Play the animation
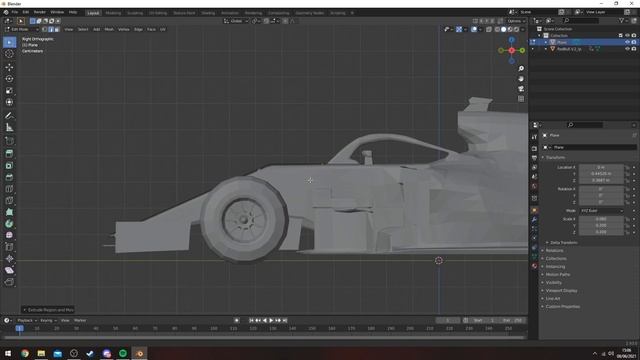This screenshot has width=640, height=360. coord(271,320)
